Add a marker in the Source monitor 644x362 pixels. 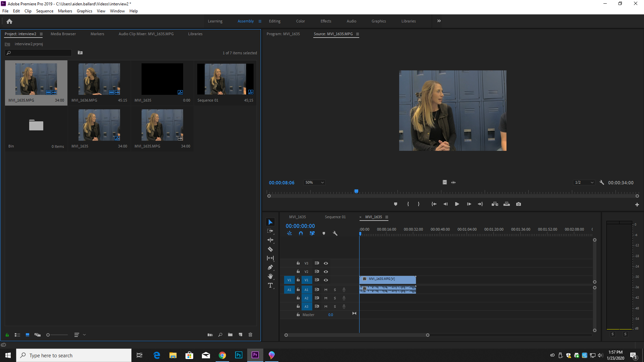click(x=395, y=204)
